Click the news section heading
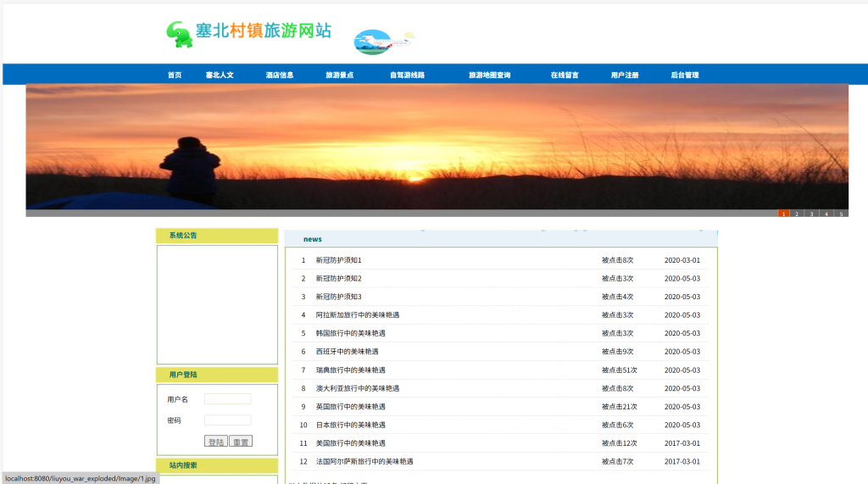This screenshot has height=484, width=868. [312, 239]
